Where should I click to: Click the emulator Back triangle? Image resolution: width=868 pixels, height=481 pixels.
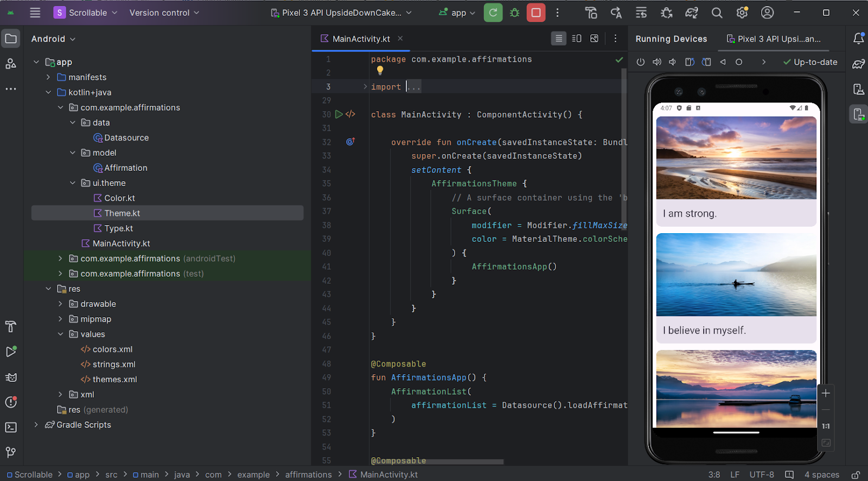(x=723, y=62)
